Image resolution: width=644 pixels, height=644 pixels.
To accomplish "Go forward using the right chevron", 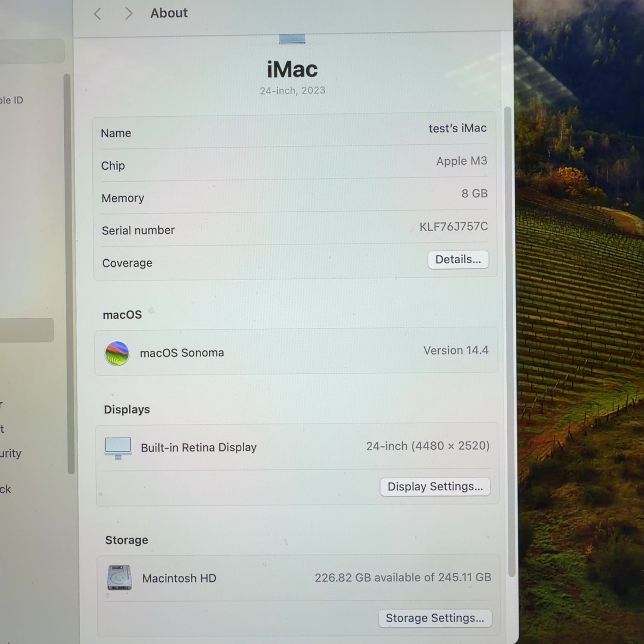I will click(128, 14).
